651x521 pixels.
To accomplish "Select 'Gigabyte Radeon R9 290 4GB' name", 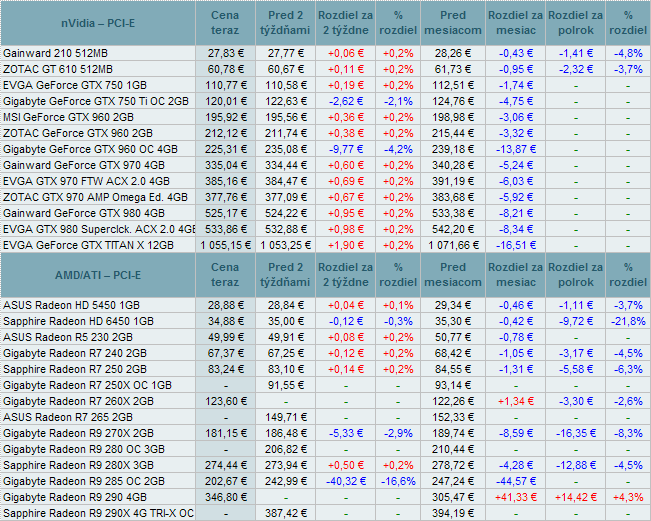I will (x=75, y=497).
